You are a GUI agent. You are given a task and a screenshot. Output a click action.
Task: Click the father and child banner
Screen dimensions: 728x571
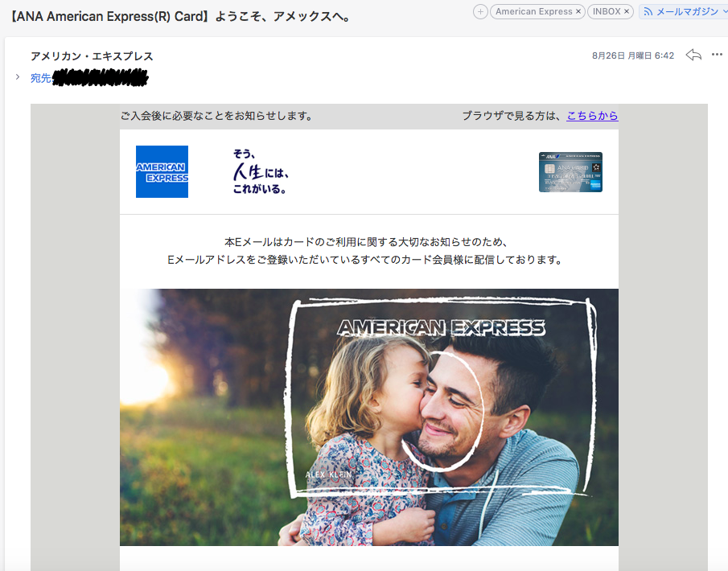[x=369, y=417]
